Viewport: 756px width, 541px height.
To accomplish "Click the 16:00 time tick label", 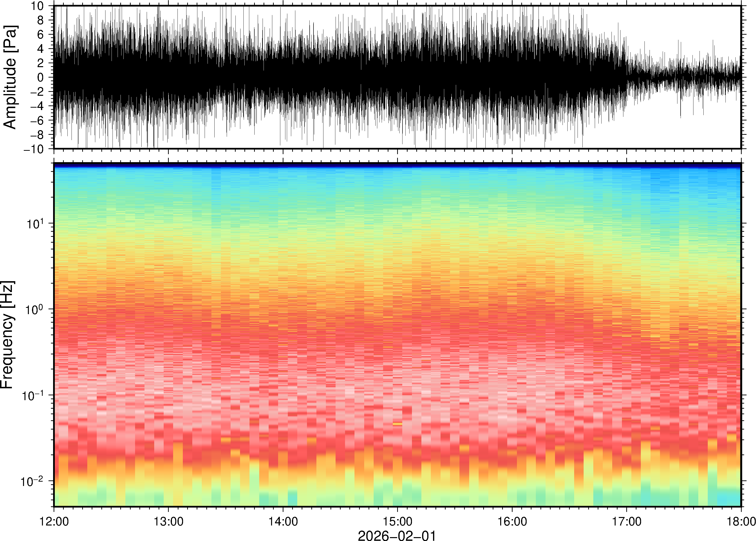I will pos(512,521).
